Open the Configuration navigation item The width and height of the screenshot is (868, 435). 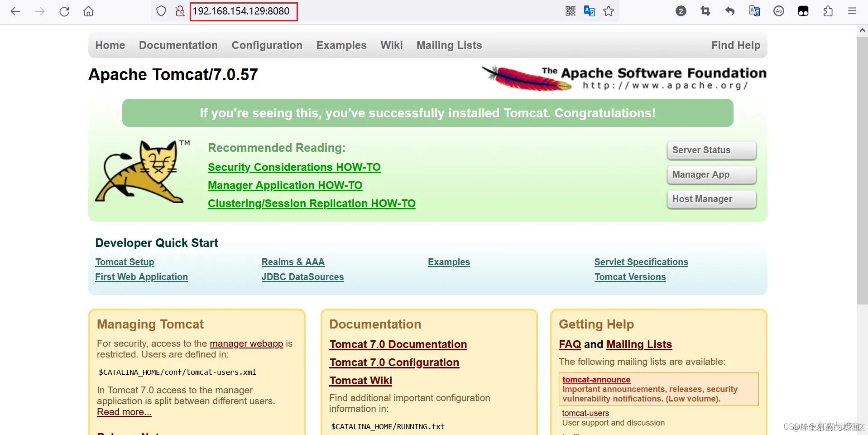[x=267, y=45]
